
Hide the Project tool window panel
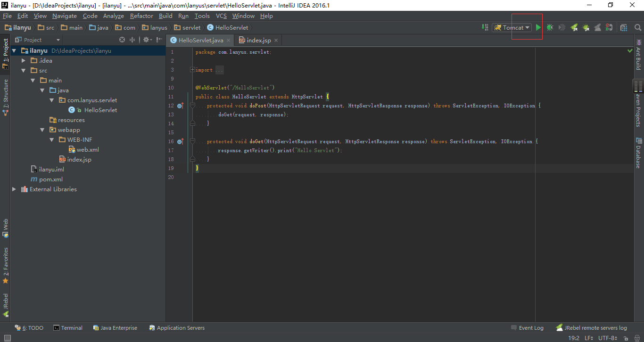click(x=159, y=40)
